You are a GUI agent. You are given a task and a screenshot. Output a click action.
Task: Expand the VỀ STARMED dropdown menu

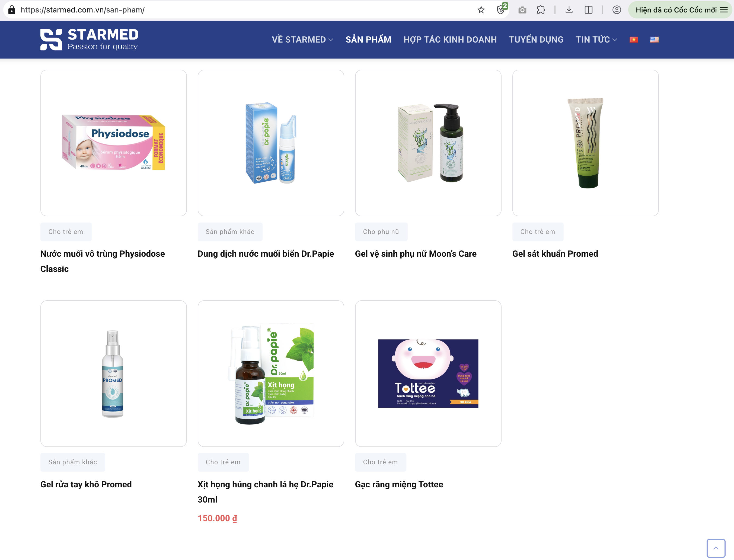(302, 40)
